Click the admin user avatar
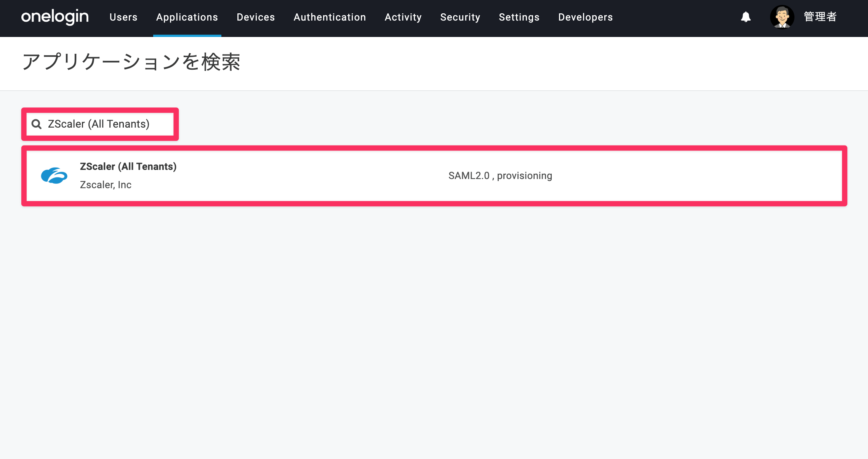This screenshot has height=459, width=868. pos(782,17)
